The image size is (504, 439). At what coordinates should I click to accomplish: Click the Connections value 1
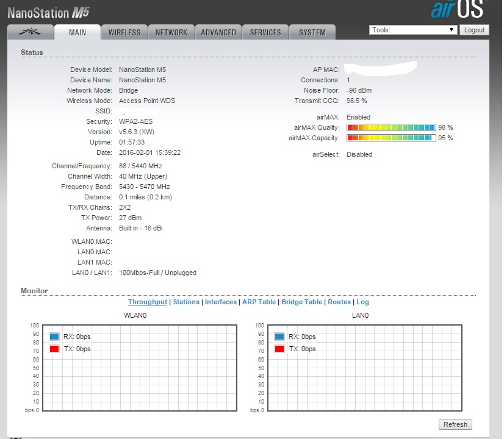click(348, 80)
